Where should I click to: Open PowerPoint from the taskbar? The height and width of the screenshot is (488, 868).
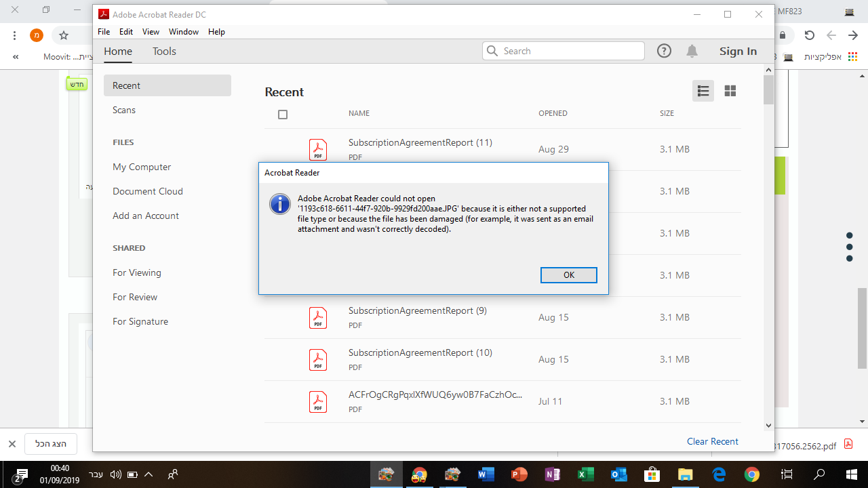click(519, 474)
